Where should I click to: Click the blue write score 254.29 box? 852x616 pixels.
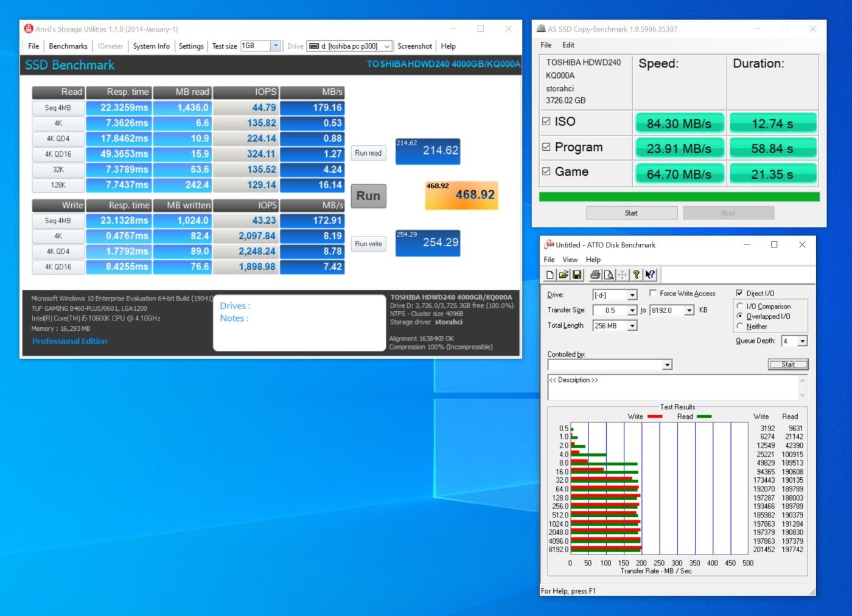[428, 243]
